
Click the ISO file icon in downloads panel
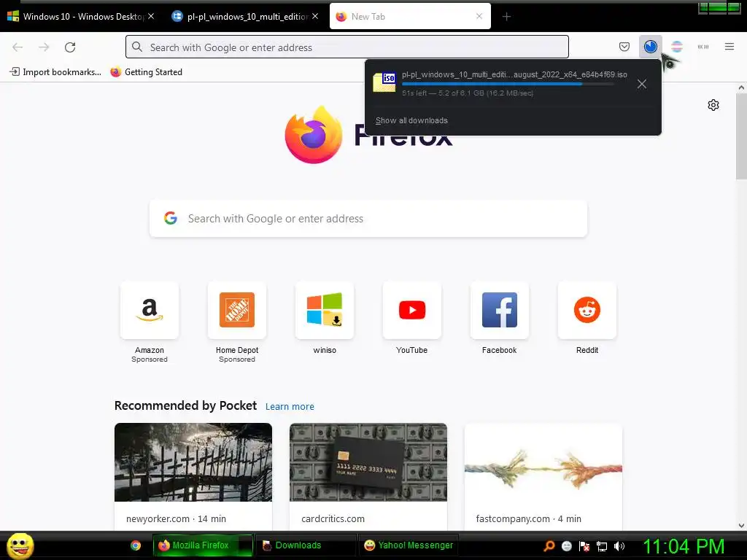(x=384, y=82)
